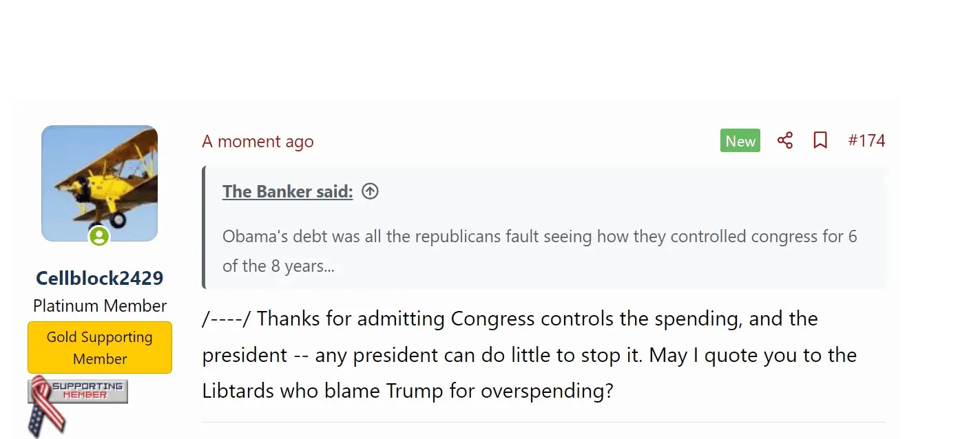Image resolution: width=980 pixels, height=439 pixels.
Task: Open Cellblock2429's profile from username
Action: tap(100, 278)
